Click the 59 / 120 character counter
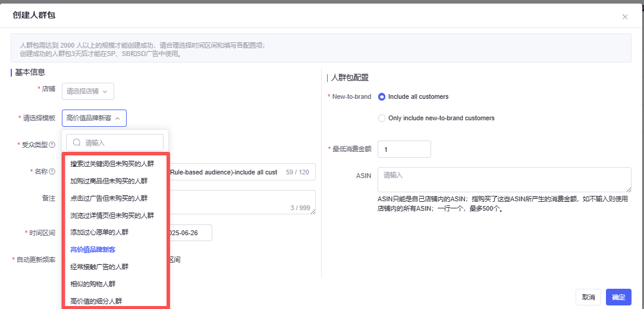 [x=297, y=172]
